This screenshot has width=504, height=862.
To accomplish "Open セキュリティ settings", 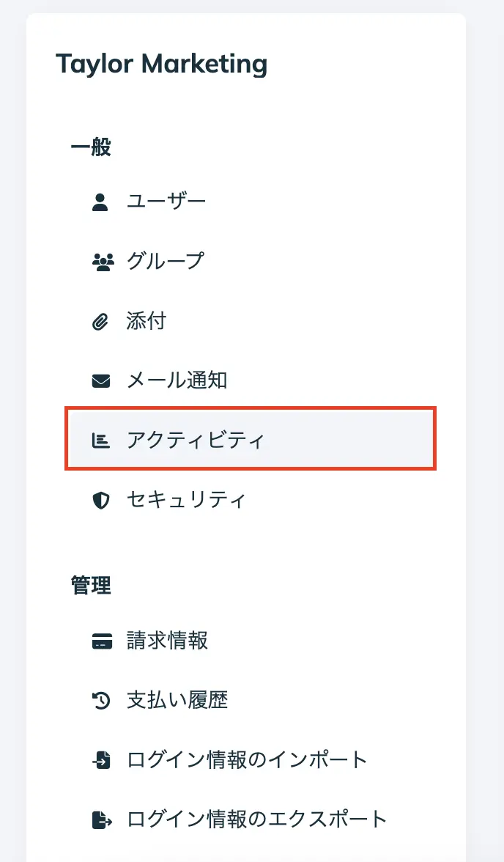I will point(186,501).
